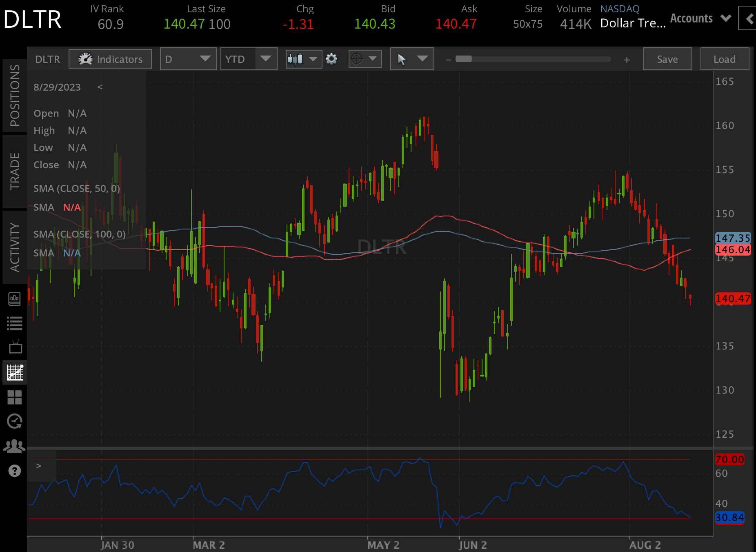Screen dimensions: 756x552
Task: Open chart settings via the gear icon
Action: pyautogui.click(x=331, y=59)
